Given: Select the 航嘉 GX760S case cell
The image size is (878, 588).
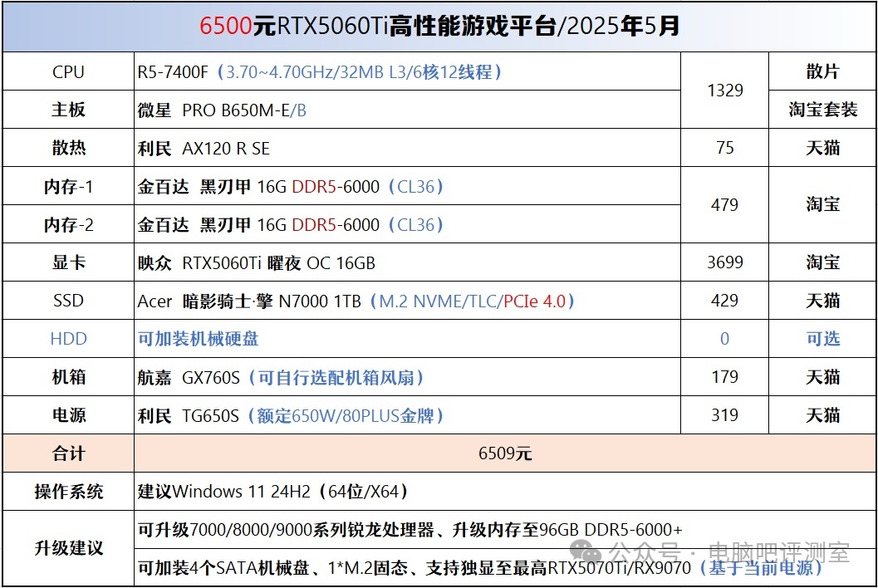Looking at the screenshot, I should [x=281, y=378].
